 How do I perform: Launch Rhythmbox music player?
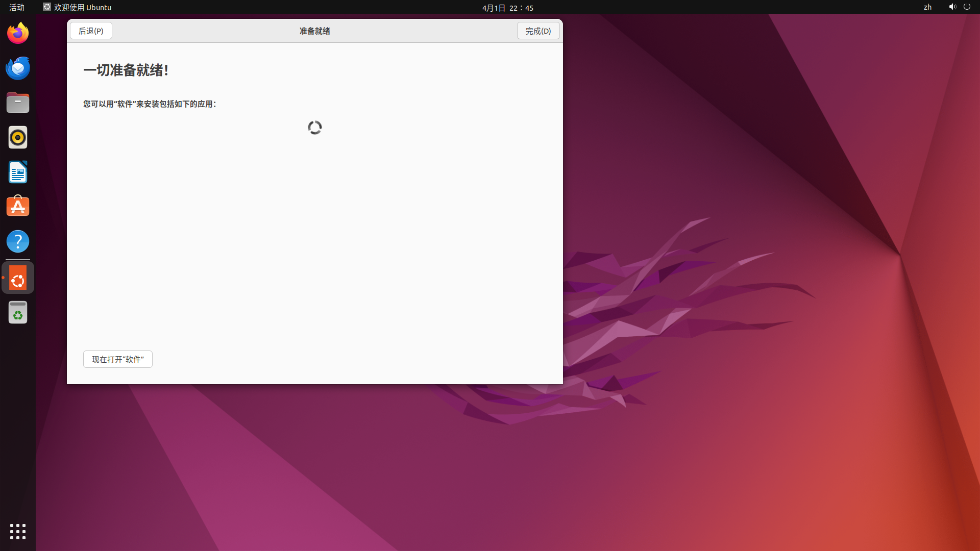coord(18,138)
